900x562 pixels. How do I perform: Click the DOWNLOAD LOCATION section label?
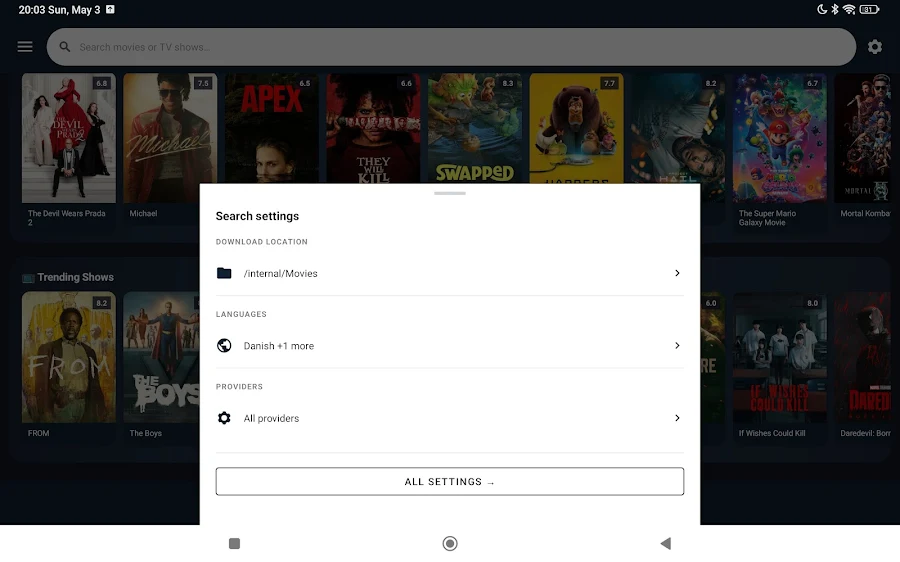coord(262,242)
